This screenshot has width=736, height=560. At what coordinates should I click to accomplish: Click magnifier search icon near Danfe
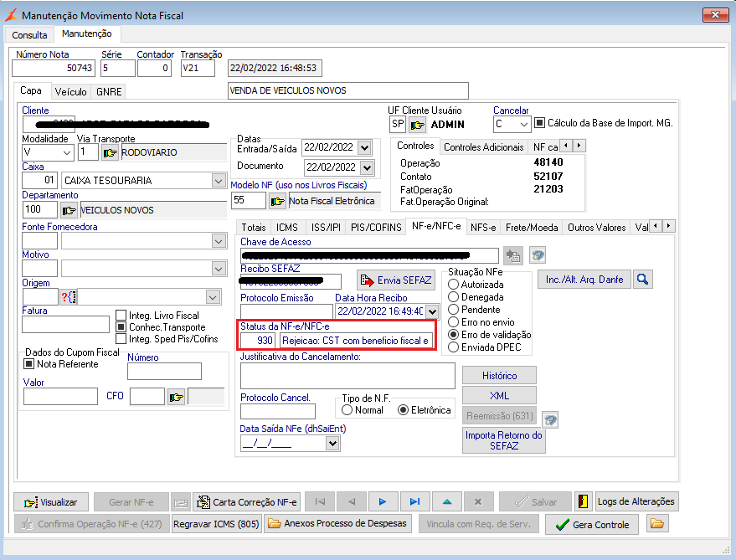click(642, 280)
